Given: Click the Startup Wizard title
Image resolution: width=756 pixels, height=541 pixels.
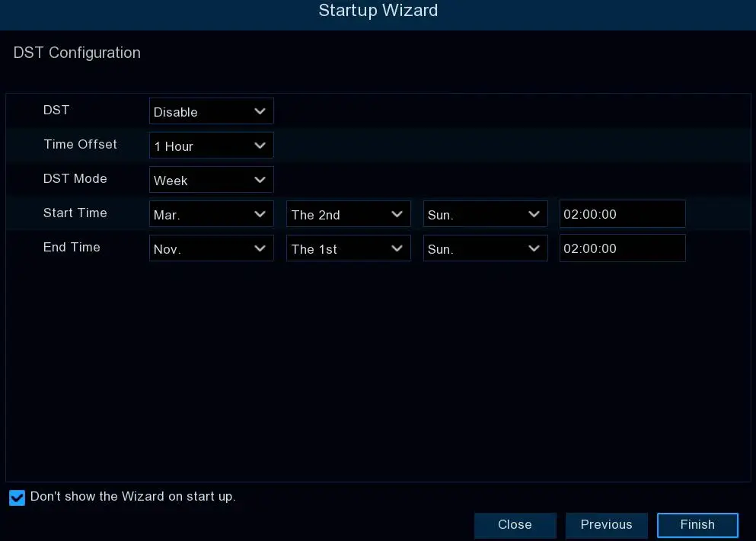Looking at the screenshot, I should click(378, 11).
